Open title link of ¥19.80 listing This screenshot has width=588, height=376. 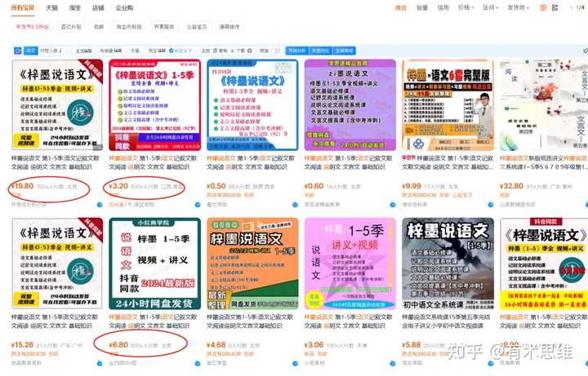pyautogui.click(x=56, y=162)
